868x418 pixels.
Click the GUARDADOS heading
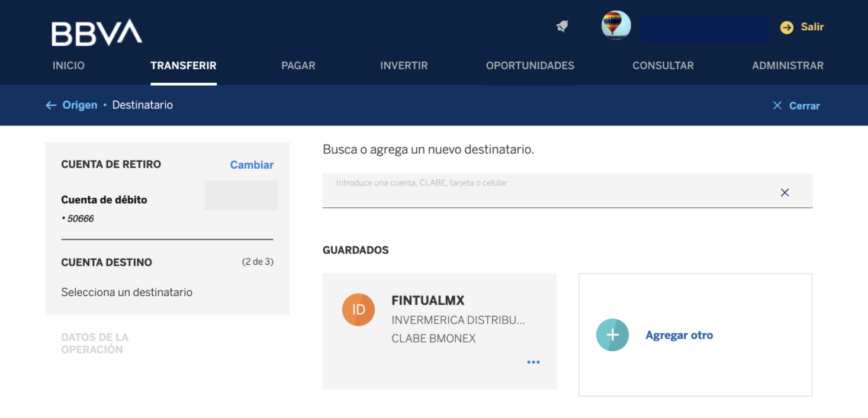coord(356,250)
